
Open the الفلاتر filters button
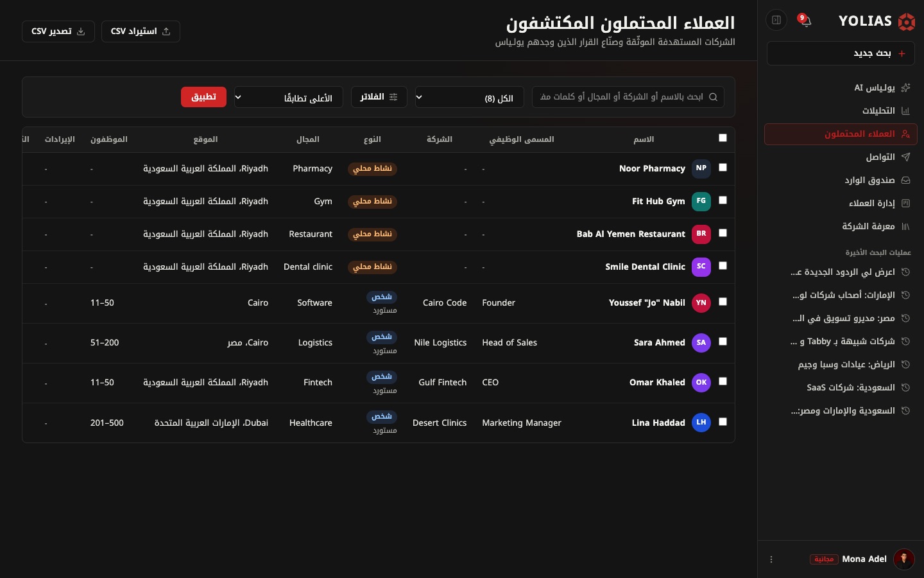click(x=379, y=97)
